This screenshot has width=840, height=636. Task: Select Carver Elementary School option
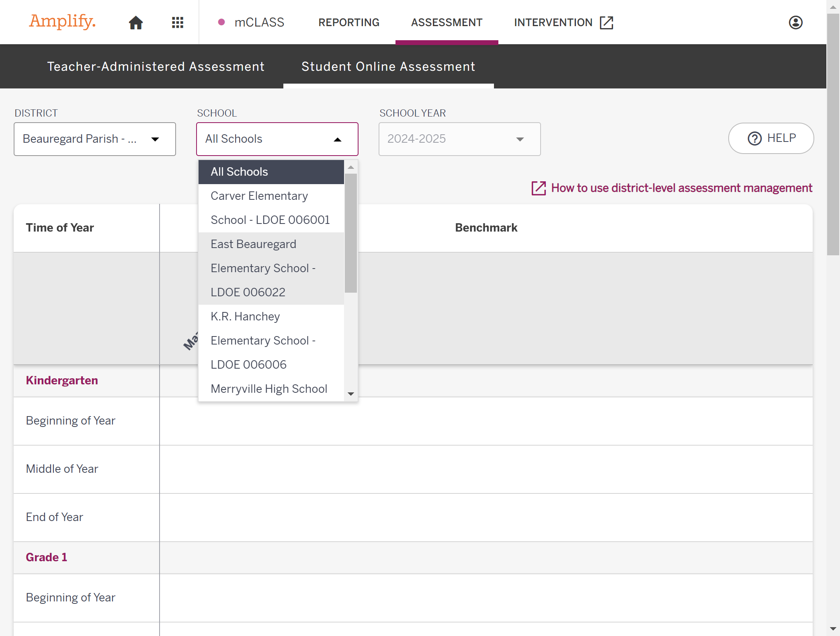tap(271, 208)
